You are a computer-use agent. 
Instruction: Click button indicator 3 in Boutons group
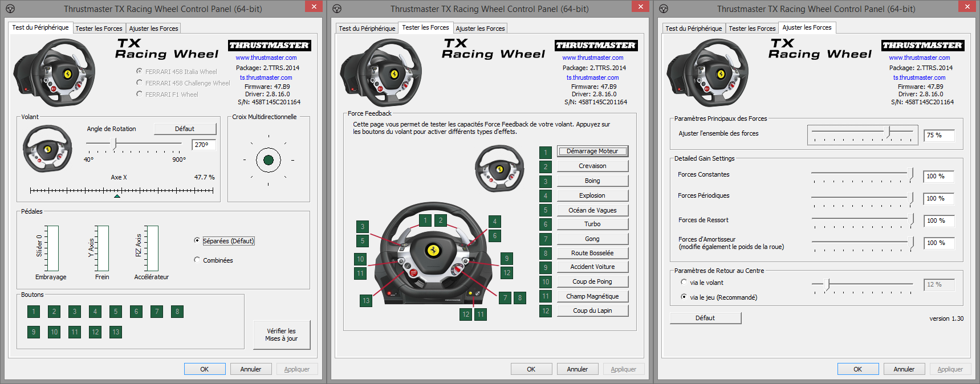point(75,312)
